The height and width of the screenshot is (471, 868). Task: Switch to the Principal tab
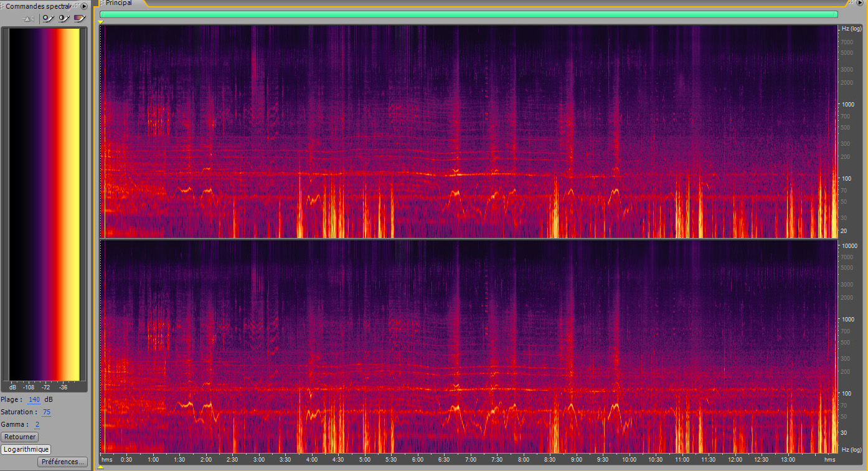tap(118, 3)
